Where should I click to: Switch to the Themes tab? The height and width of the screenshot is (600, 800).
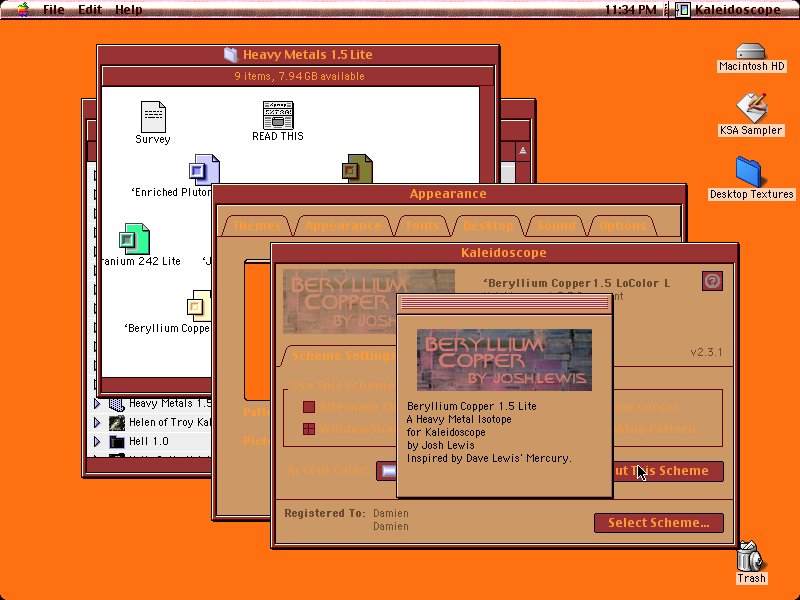257,226
